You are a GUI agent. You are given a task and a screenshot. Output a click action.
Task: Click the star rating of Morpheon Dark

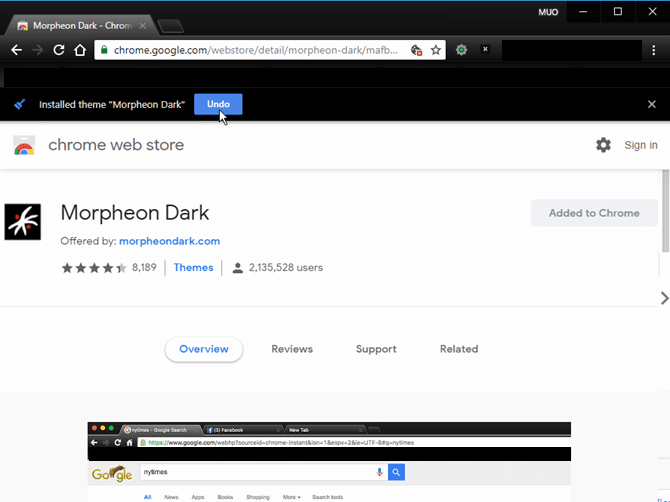click(x=94, y=268)
